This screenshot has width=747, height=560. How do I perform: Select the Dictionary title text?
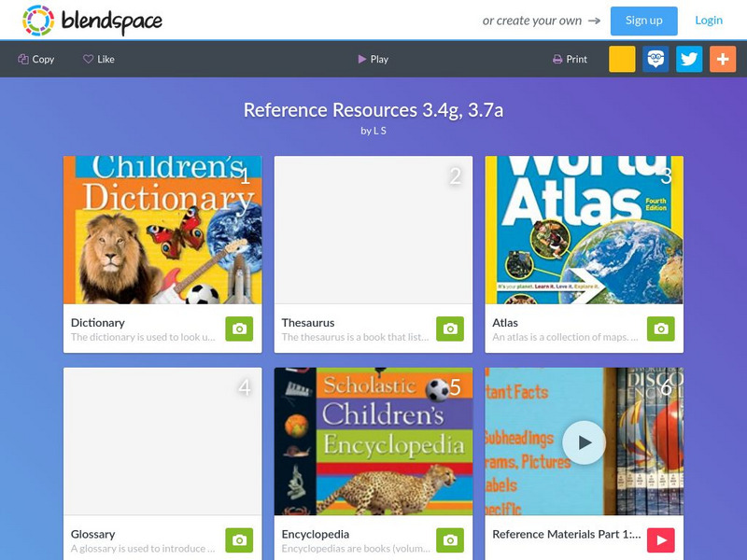coord(98,323)
